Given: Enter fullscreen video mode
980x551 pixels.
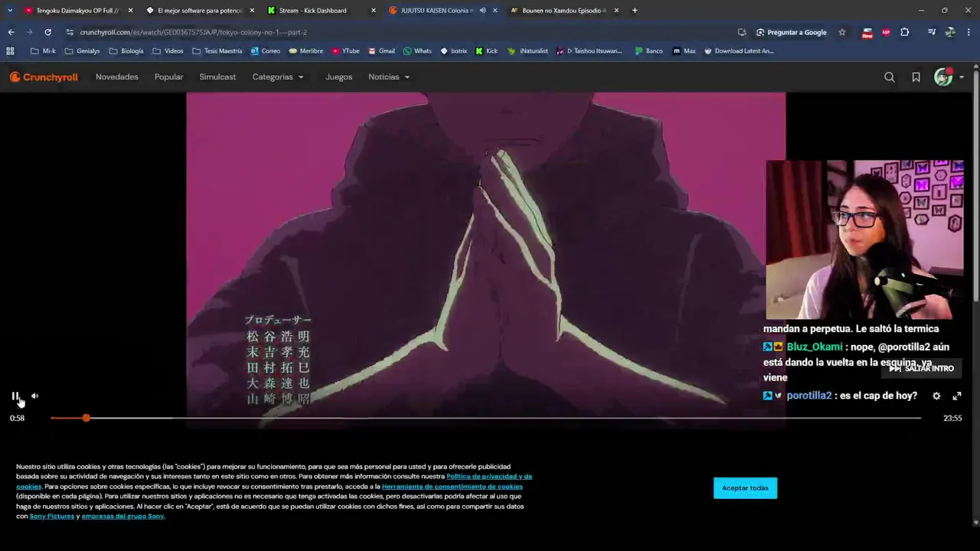Looking at the screenshot, I should pos(956,396).
